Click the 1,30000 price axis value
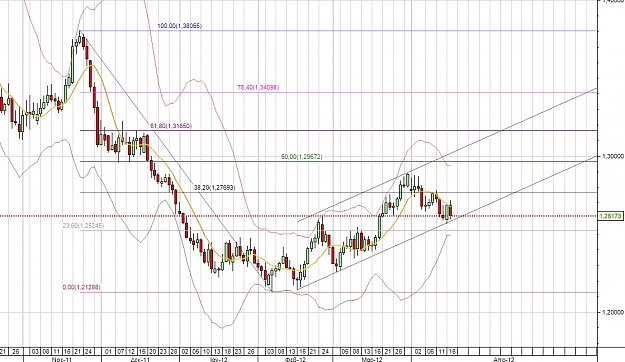Image resolution: width=625 pixels, height=362 pixels. pos(613,157)
